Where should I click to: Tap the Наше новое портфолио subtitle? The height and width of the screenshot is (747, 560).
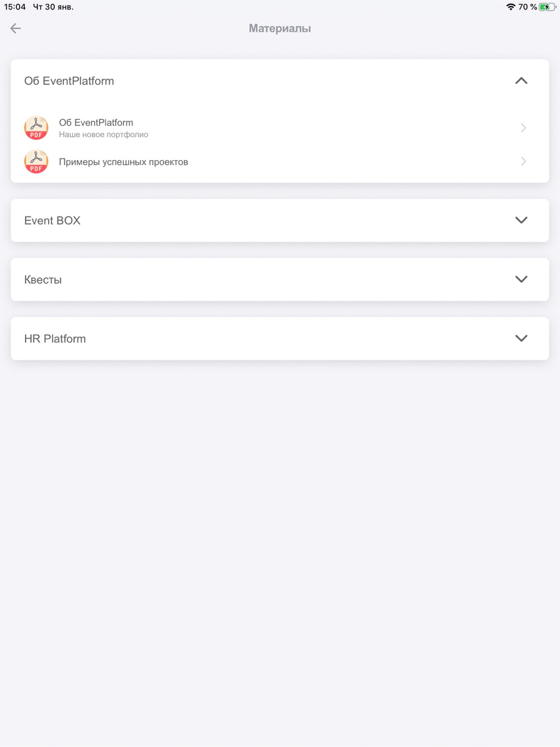[x=104, y=134]
